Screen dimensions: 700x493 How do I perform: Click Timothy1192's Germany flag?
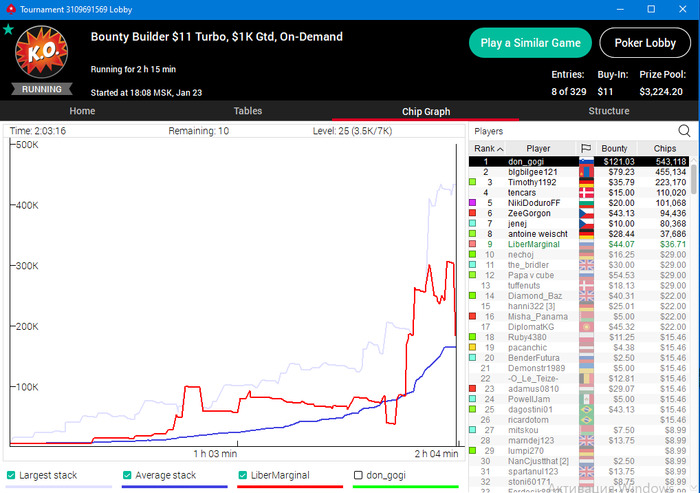(586, 182)
